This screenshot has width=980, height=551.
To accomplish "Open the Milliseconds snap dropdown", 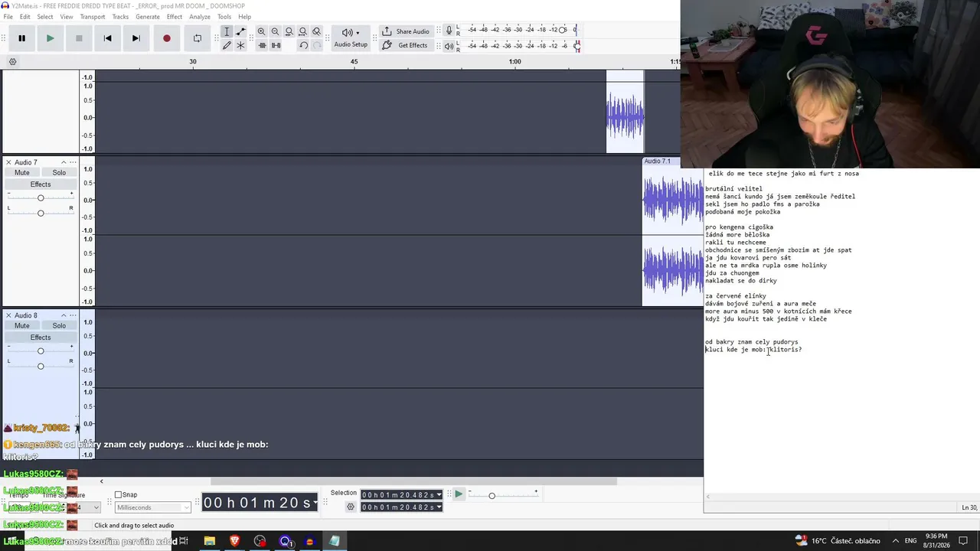I will tap(152, 507).
